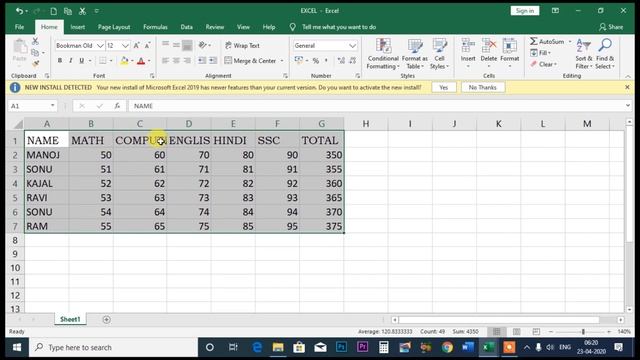Click the Accounting Number Format icon
The image size is (640, 360).
[x=298, y=61]
